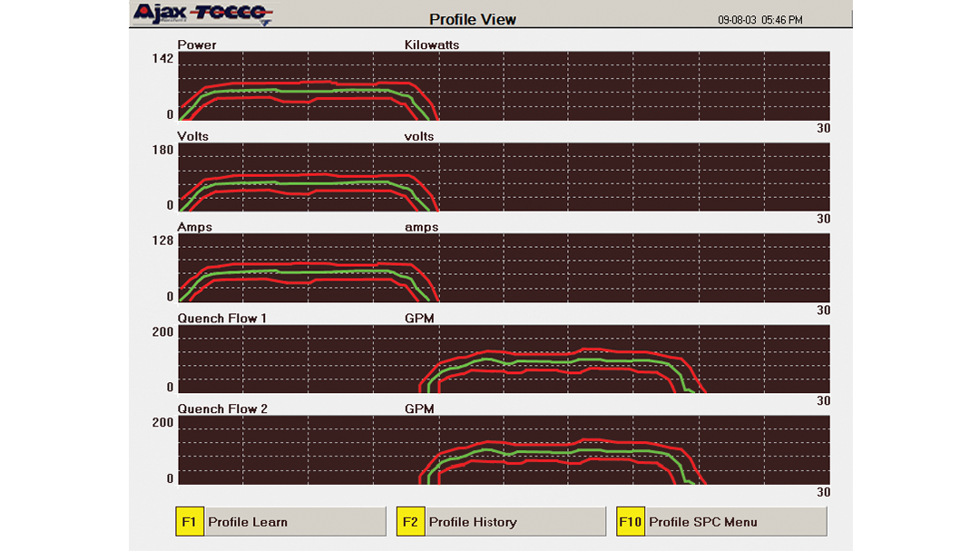Click the Volts chart title label

[193, 136]
